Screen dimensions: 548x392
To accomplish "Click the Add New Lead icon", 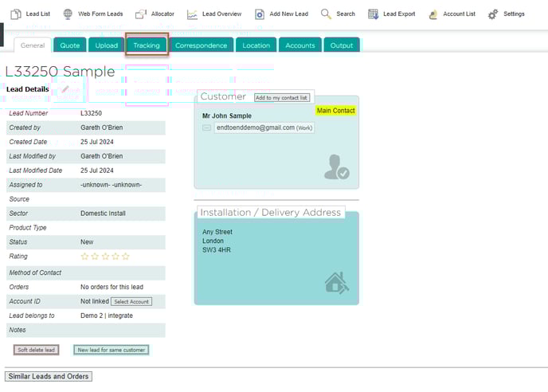I will [x=260, y=14].
